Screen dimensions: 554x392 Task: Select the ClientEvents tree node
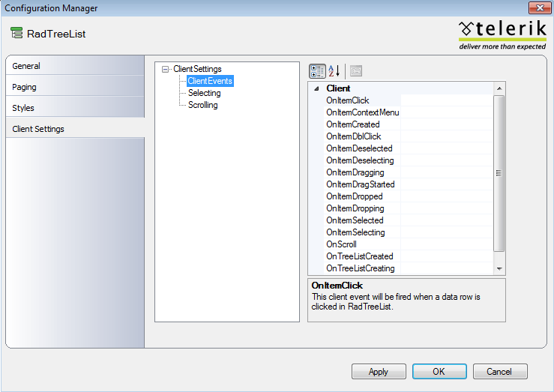pyautogui.click(x=210, y=81)
